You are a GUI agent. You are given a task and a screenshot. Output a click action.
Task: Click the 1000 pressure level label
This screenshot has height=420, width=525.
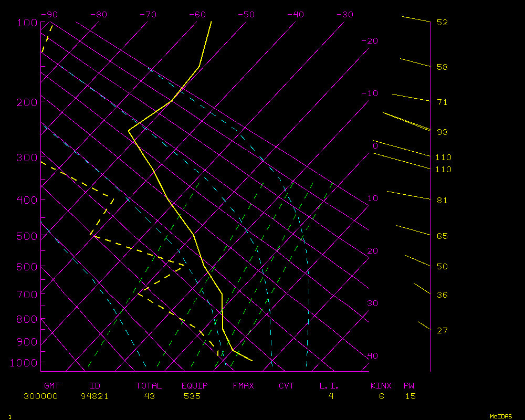[24, 363]
